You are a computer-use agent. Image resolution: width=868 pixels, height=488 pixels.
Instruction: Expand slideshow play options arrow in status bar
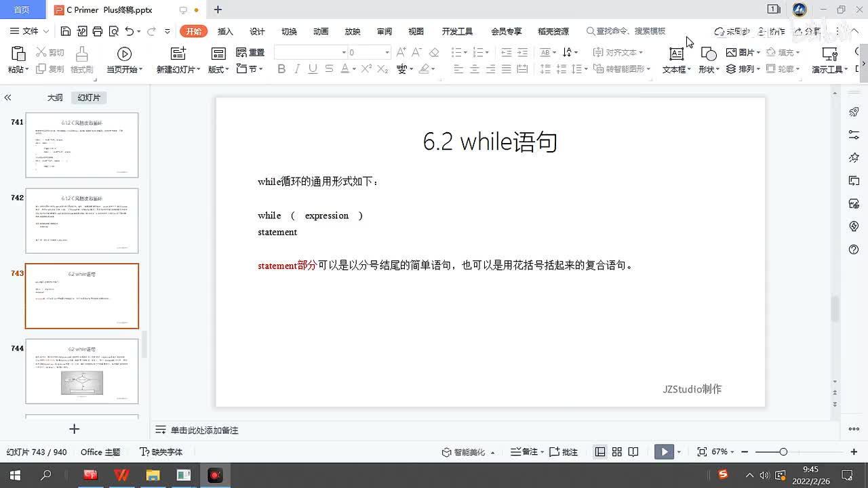point(679,452)
